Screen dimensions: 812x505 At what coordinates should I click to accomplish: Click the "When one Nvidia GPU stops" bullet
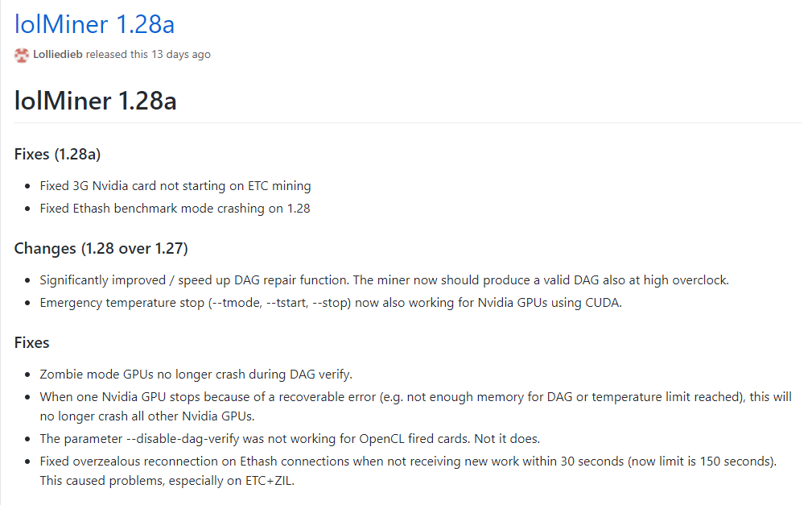(415, 397)
